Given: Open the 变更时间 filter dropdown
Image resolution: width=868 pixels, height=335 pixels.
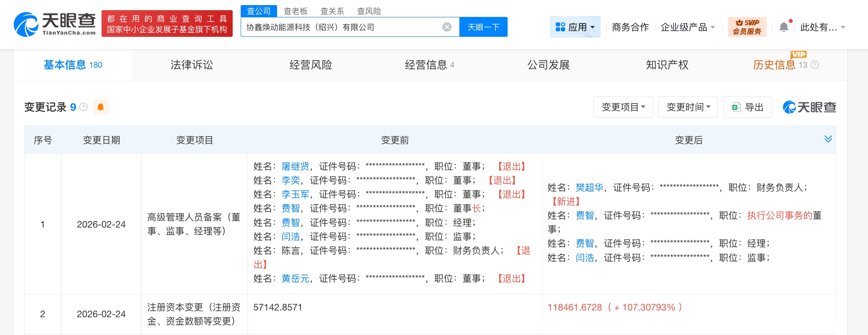Looking at the screenshot, I should tap(688, 107).
